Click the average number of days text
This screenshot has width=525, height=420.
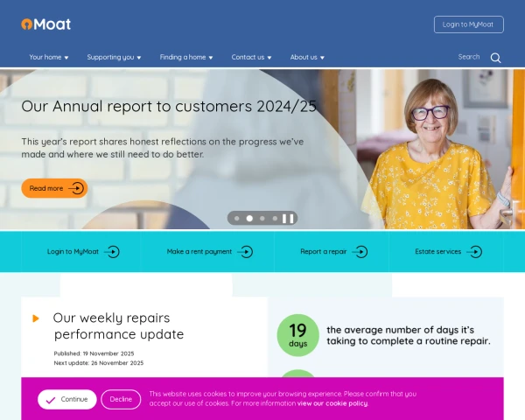(409, 335)
